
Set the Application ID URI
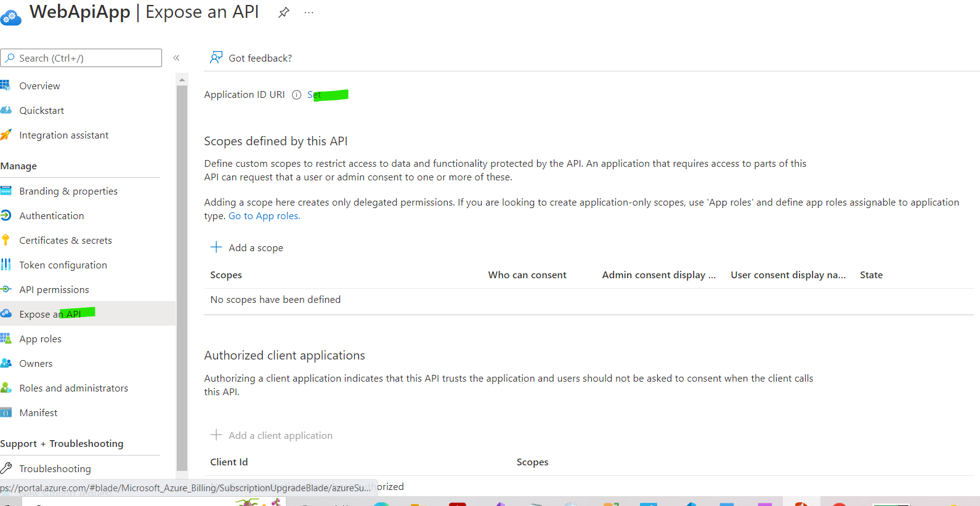(x=314, y=95)
